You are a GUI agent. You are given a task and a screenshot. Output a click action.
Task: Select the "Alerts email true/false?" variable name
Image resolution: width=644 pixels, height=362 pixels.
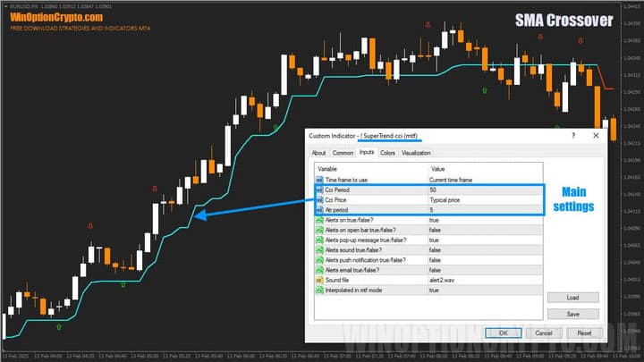coord(352,270)
